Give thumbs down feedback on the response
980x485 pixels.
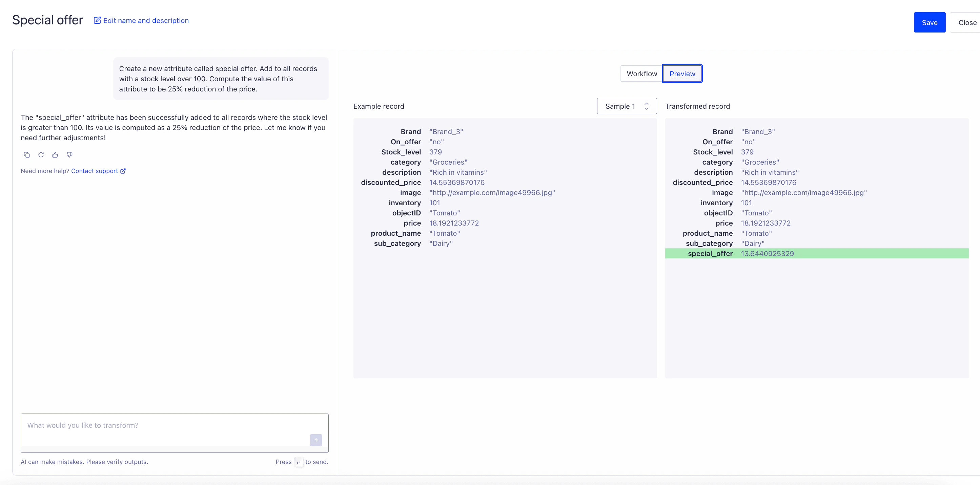click(69, 155)
